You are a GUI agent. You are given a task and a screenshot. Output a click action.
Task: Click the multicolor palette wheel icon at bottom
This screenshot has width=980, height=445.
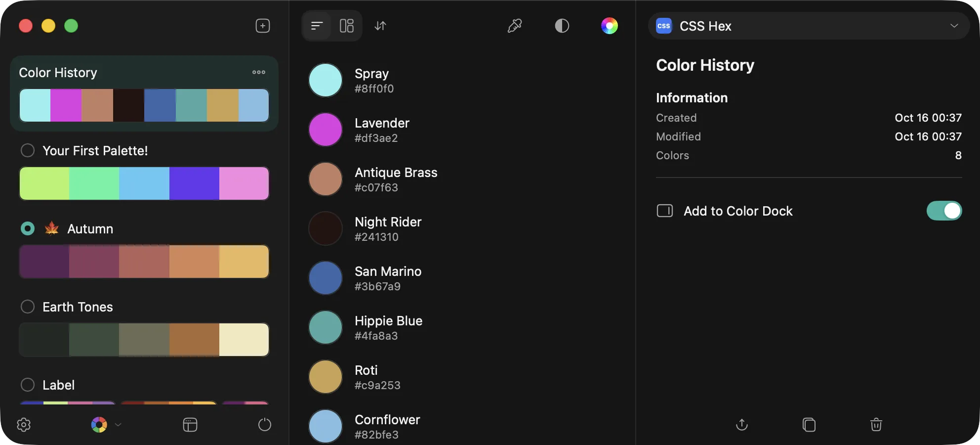click(99, 425)
